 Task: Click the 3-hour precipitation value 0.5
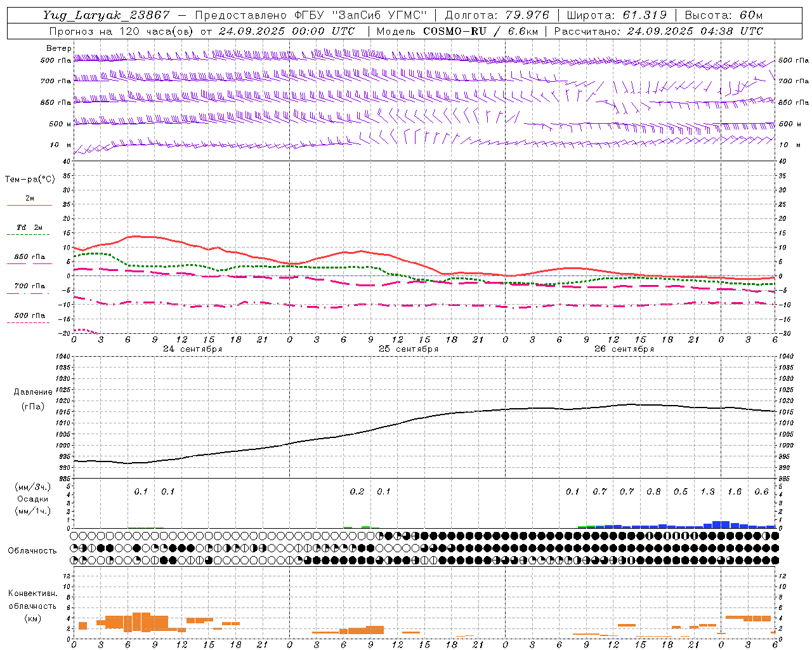coord(681,491)
